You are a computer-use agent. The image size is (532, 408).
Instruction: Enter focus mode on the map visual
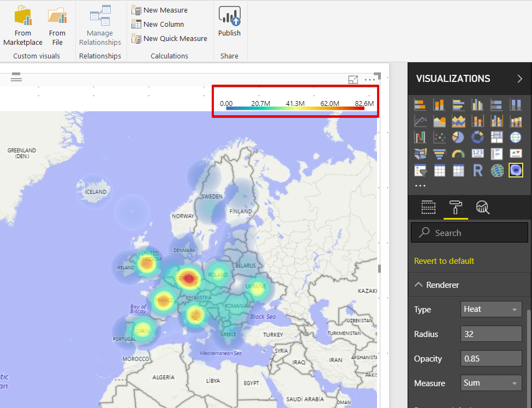[x=353, y=80]
